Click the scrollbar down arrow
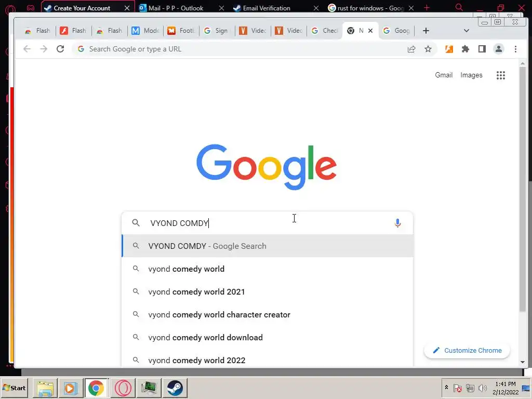Screen dimensions: 532x399 click(x=523, y=362)
